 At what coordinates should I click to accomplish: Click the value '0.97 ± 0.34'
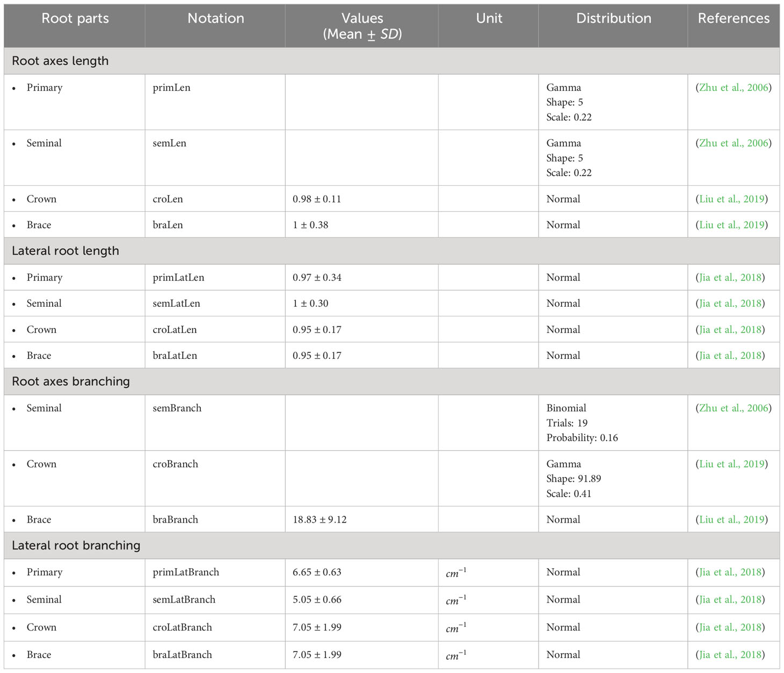click(317, 277)
